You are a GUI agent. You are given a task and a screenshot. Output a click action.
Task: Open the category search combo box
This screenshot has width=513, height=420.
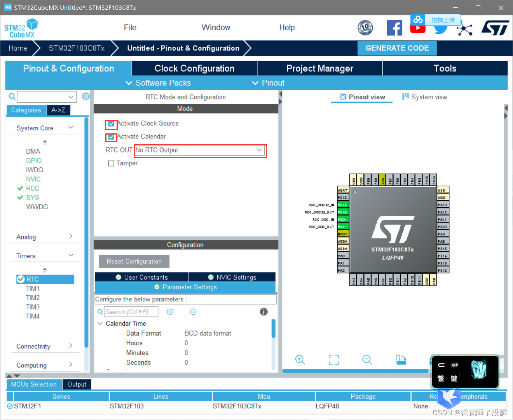[46, 96]
